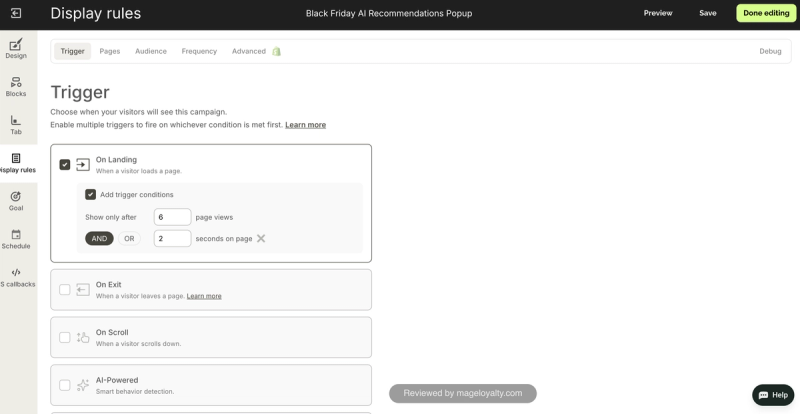The image size is (800, 414).
Task: Enable the On Scroll trigger checkbox
Action: [x=65, y=337]
